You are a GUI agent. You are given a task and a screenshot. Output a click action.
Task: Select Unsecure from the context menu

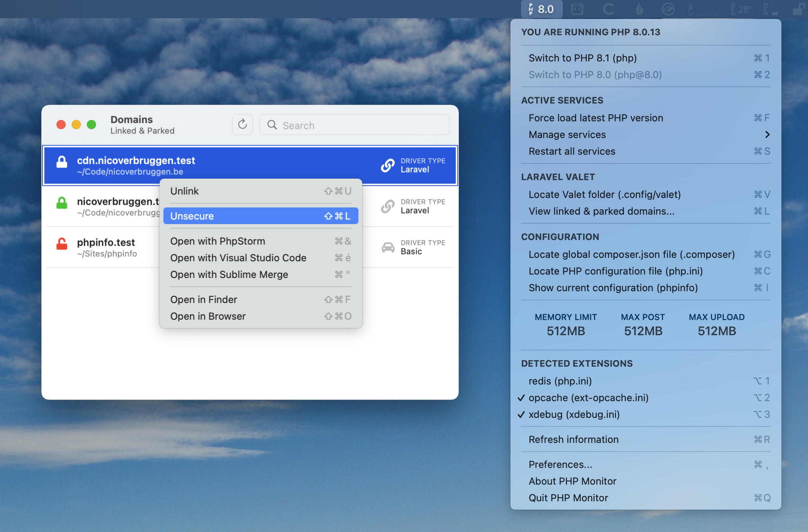pyautogui.click(x=261, y=216)
